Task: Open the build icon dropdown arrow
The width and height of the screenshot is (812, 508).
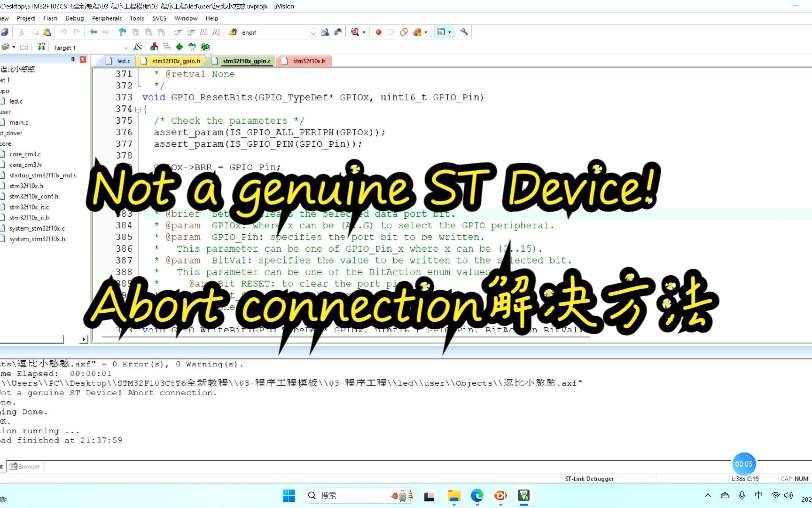Action: click(14, 47)
